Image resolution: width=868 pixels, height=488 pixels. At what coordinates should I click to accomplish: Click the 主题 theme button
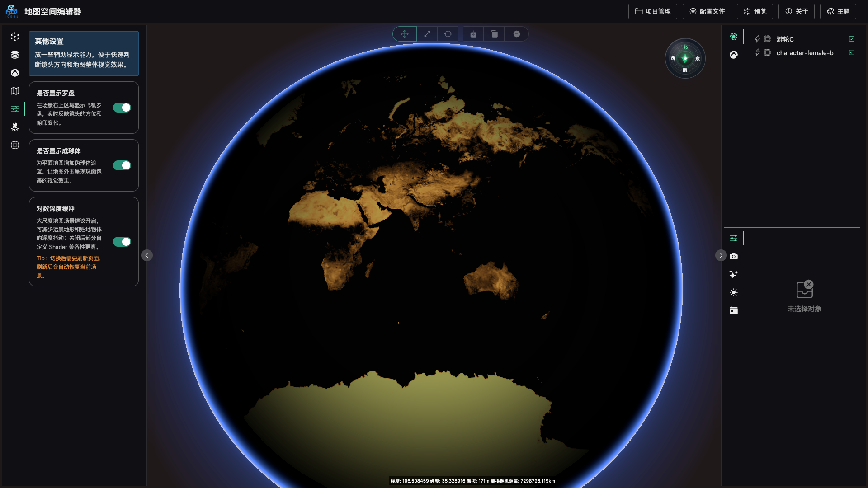coord(838,11)
